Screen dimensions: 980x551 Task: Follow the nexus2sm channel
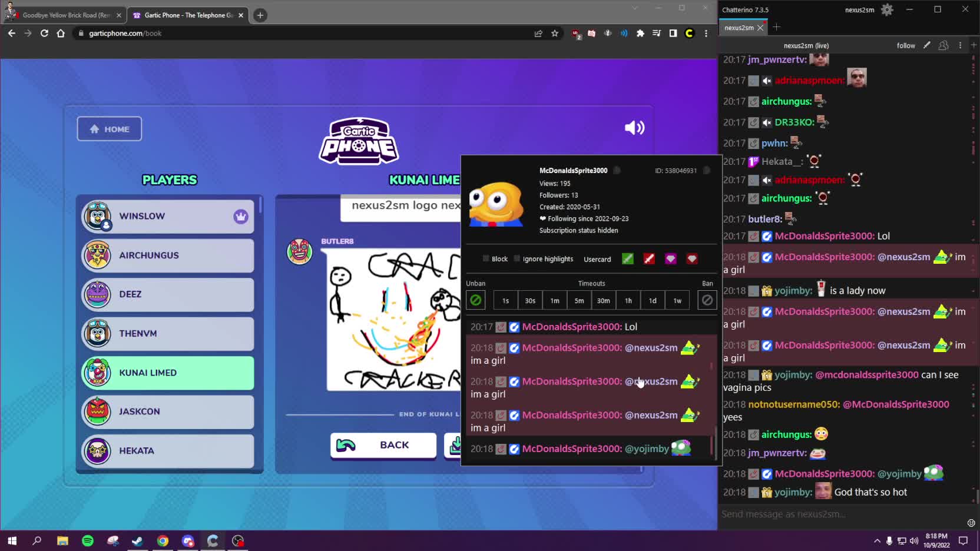point(906,45)
